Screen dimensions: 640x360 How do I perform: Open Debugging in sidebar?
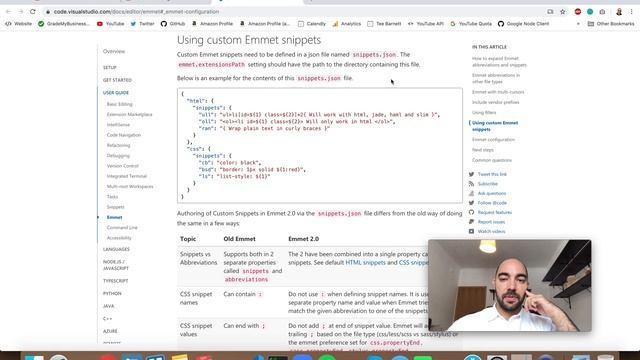(x=118, y=156)
